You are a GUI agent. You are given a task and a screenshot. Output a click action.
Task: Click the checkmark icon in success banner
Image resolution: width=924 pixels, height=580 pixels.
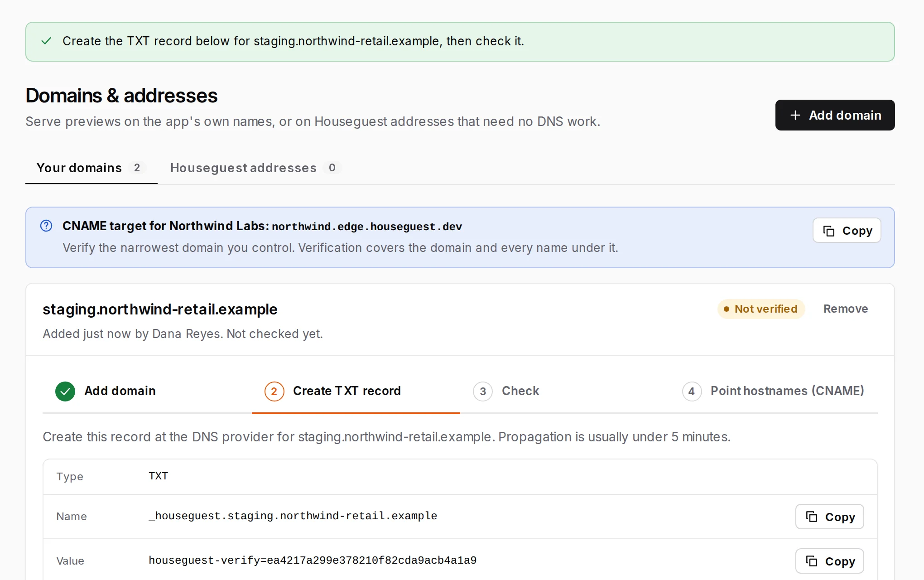pyautogui.click(x=46, y=41)
